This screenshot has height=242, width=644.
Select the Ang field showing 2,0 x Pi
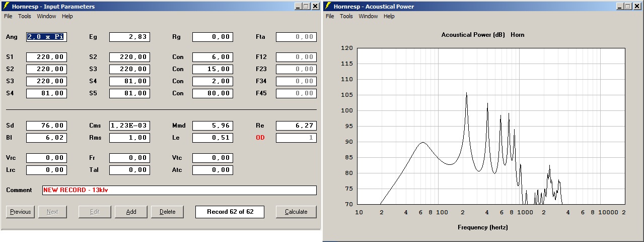pyautogui.click(x=46, y=37)
